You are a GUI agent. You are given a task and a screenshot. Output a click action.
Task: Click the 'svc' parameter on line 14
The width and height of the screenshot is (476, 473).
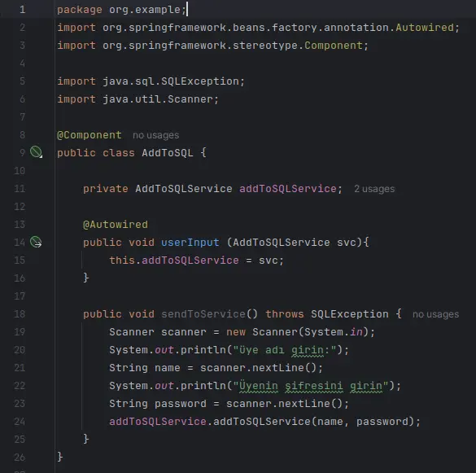pos(346,243)
